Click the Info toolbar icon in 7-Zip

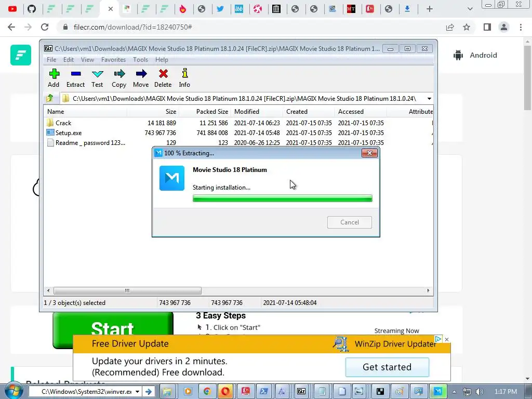coord(184,78)
